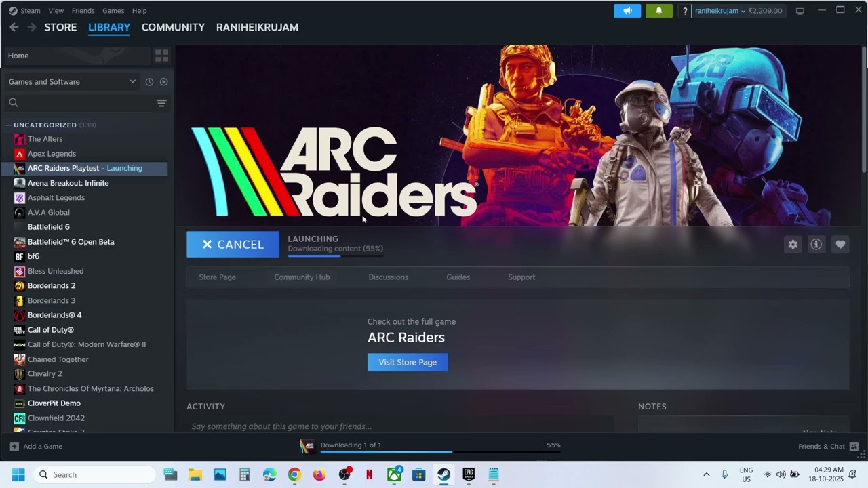
Task: Open the View menu
Action: (56, 11)
